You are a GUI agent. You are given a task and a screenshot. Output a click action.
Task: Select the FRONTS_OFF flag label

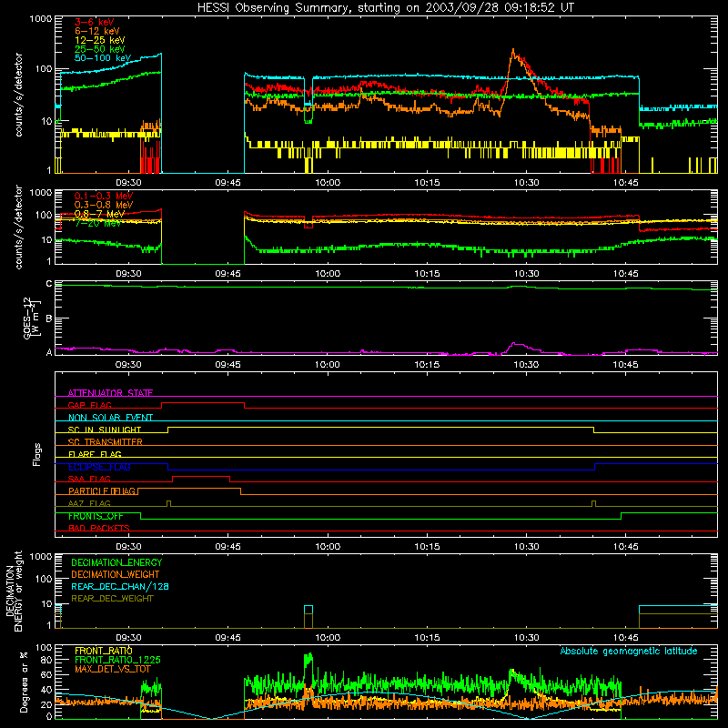[96, 516]
